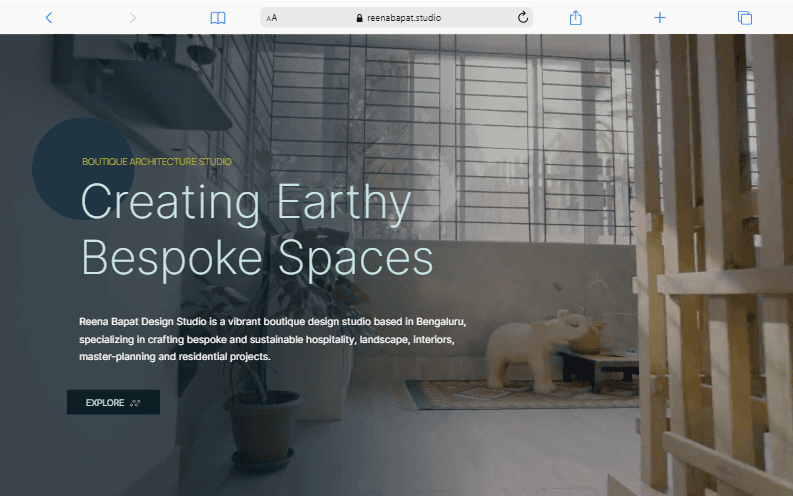Click the Boutique Architecture Studio tagline
Image resolution: width=793 pixels, height=496 pixels.
(x=157, y=162)
